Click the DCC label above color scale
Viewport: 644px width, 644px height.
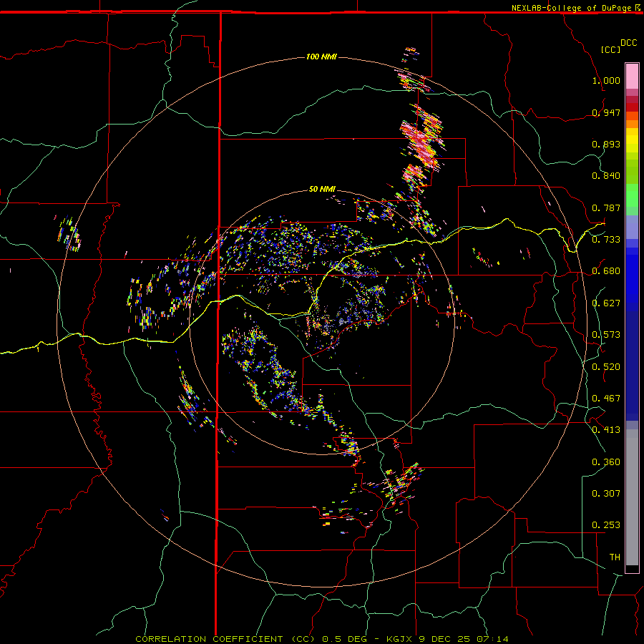point(628,43)
